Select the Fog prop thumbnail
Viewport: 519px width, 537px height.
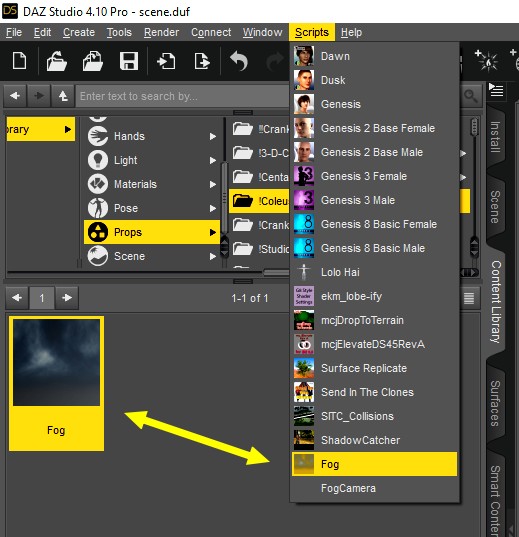coord(57,384)
